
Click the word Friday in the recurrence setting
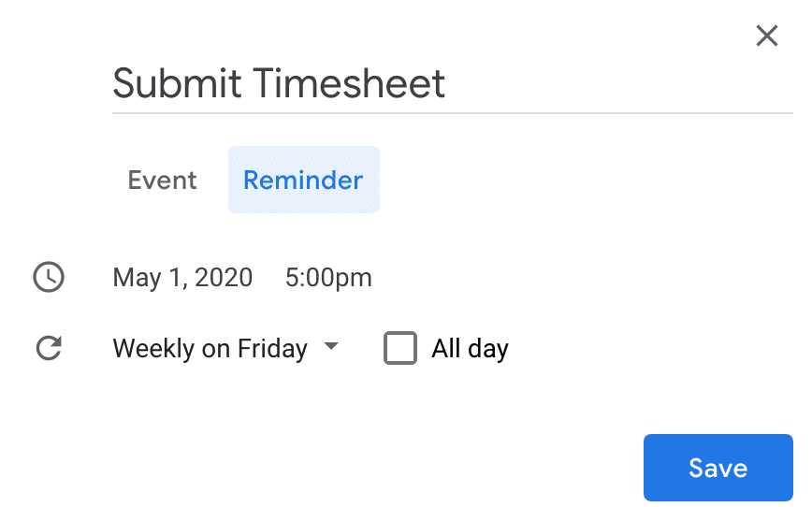(272, 349)
